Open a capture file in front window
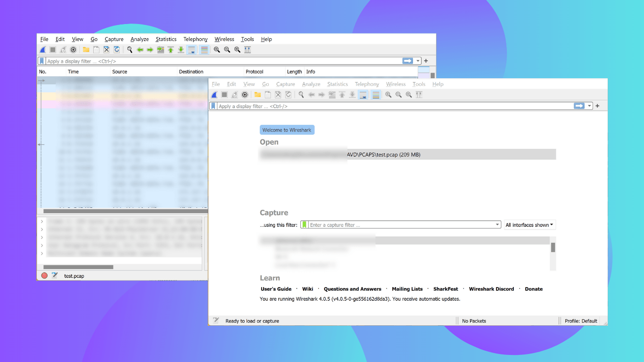 coord(257,95)
